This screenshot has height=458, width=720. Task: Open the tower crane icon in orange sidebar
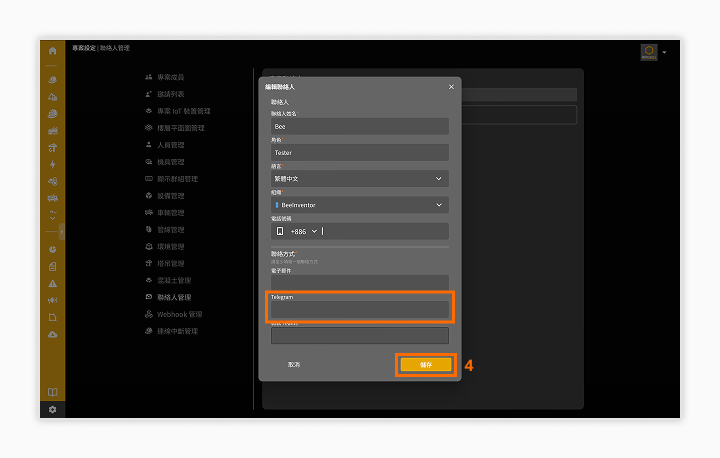(x=52, y=147)
